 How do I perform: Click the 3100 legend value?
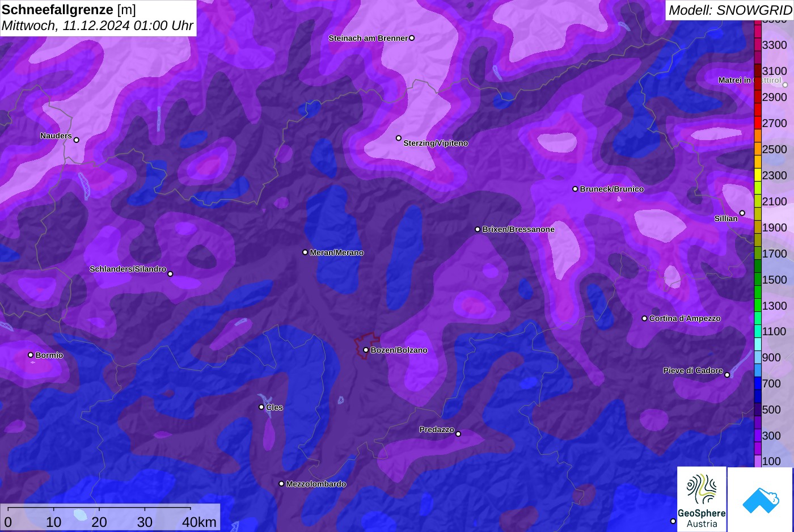pyautogui.click(x=774, y=71)
